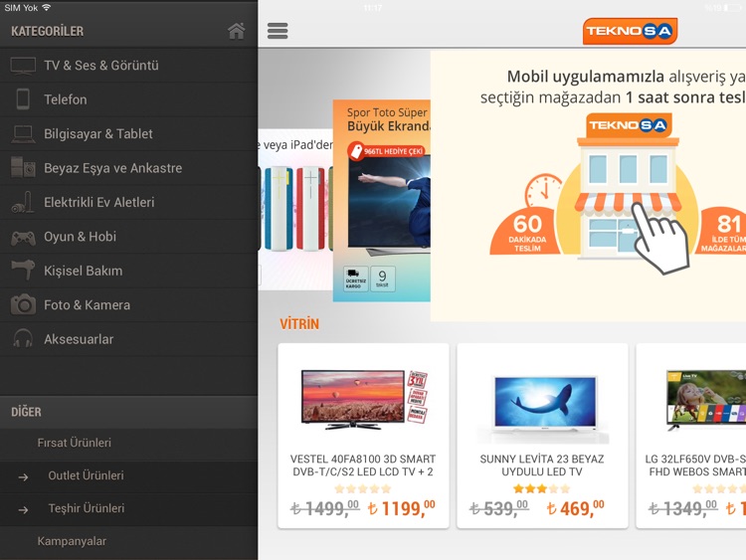The width and height of the screenshot is (746, 560).
Task: Open Outlet Ürünleri link
Action: pos(129,475)
